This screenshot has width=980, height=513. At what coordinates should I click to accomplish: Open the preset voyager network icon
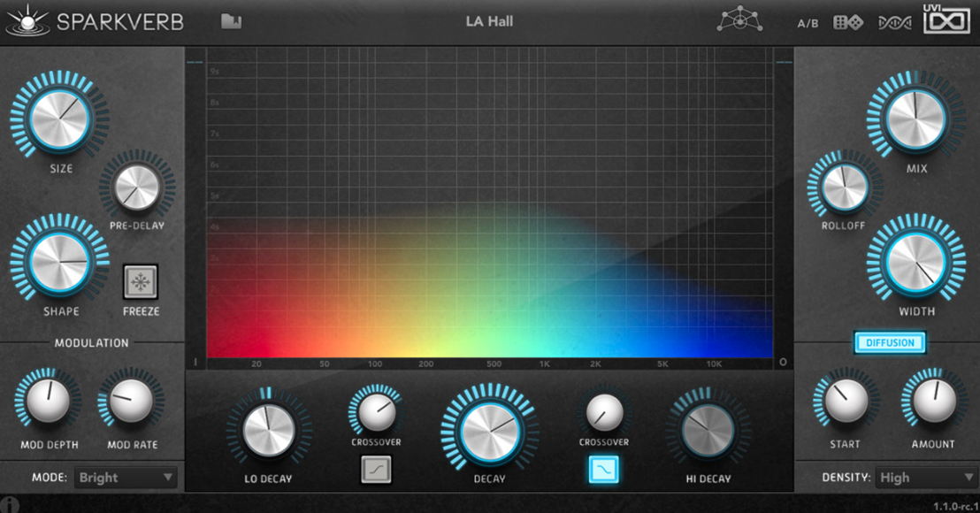click(x=739, y=21)
